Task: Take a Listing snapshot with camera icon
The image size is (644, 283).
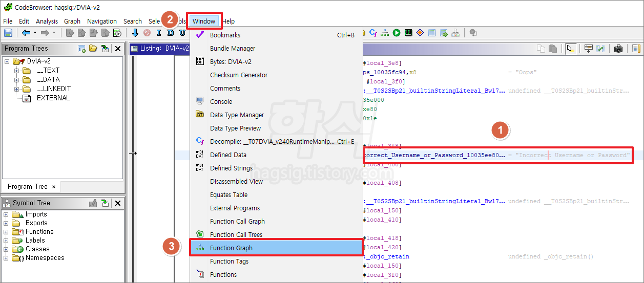Action: pos(618,49)
